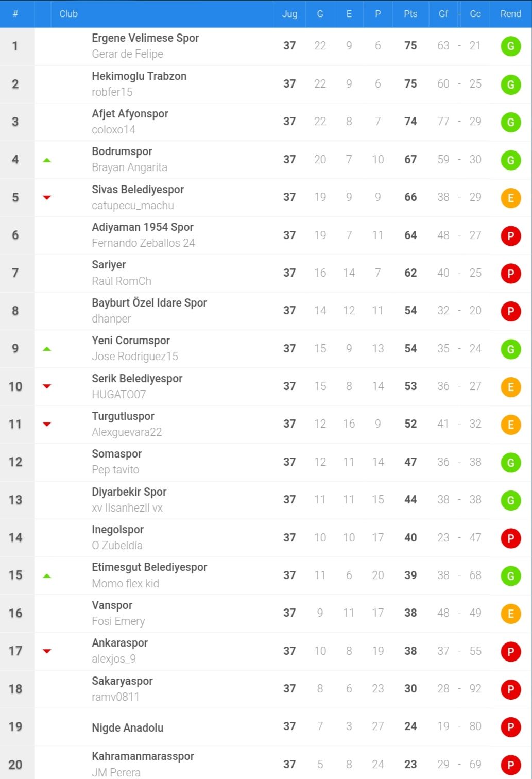Click Vanspor's orange E form badge
This screenshot has height=779, width=532.
(x=511, y=614)
